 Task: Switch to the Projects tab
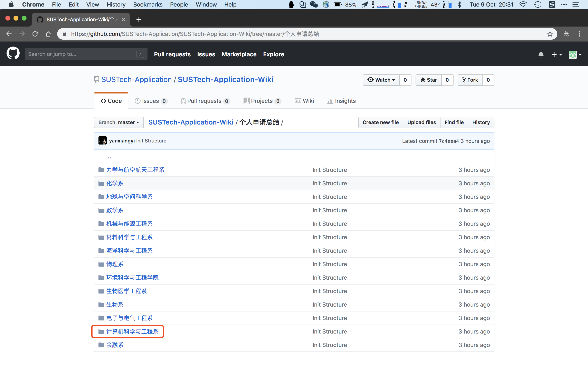262,101
